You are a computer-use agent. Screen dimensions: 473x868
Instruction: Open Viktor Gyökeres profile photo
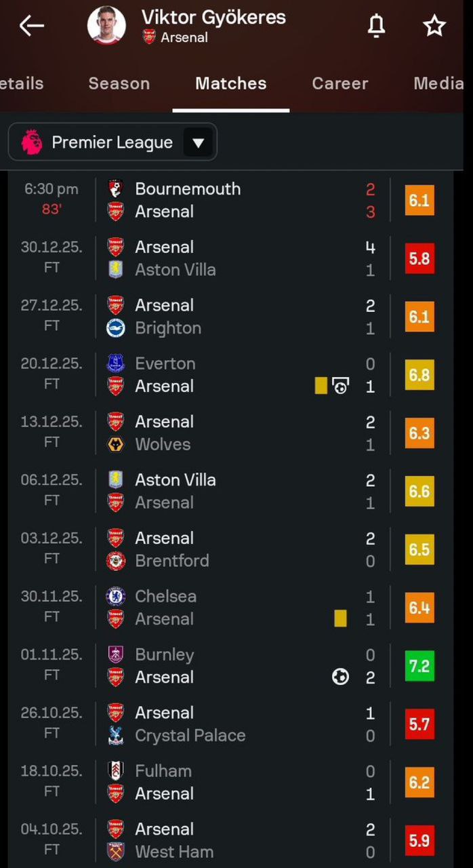click(x=107, y=26)
